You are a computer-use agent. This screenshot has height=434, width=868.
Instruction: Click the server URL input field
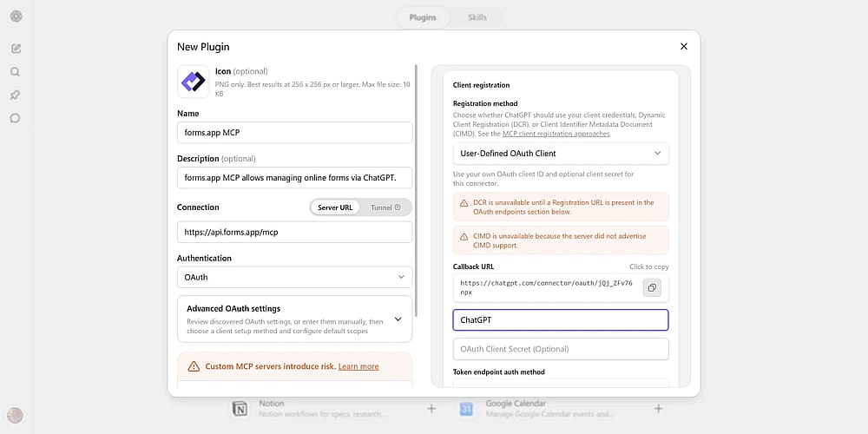click(x=294, y=233)
